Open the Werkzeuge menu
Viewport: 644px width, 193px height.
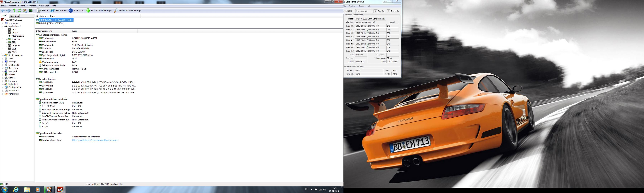(44, 6)
